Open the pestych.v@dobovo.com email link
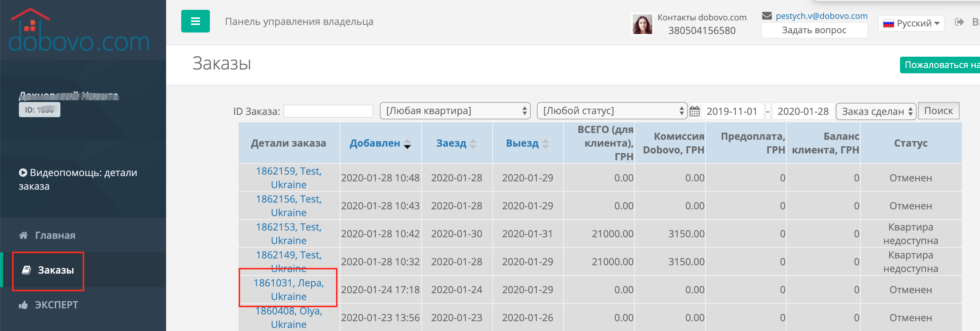Screen dimensions: 980x331 [822, 16]
